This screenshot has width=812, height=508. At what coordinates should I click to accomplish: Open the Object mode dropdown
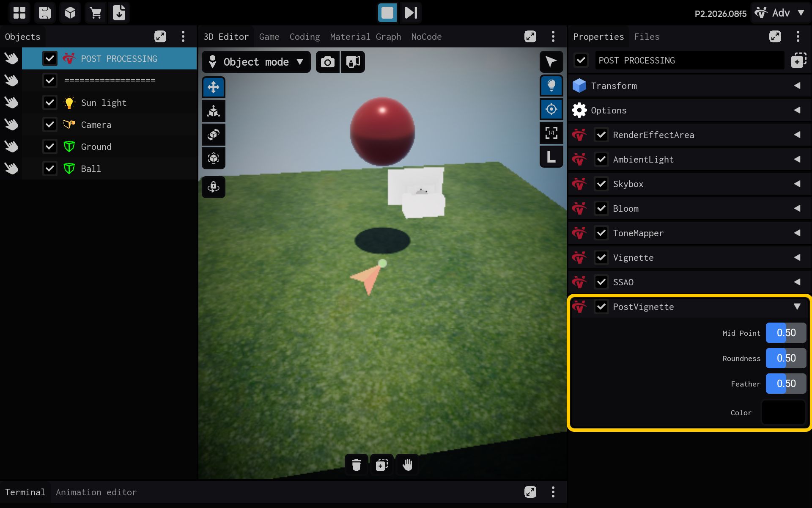(x=256, y=62)
